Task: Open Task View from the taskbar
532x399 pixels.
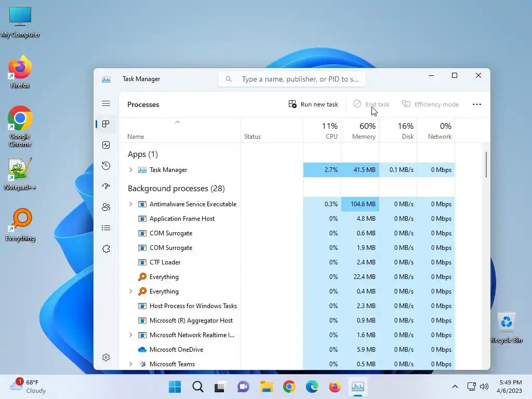Action: click(220, 387)
